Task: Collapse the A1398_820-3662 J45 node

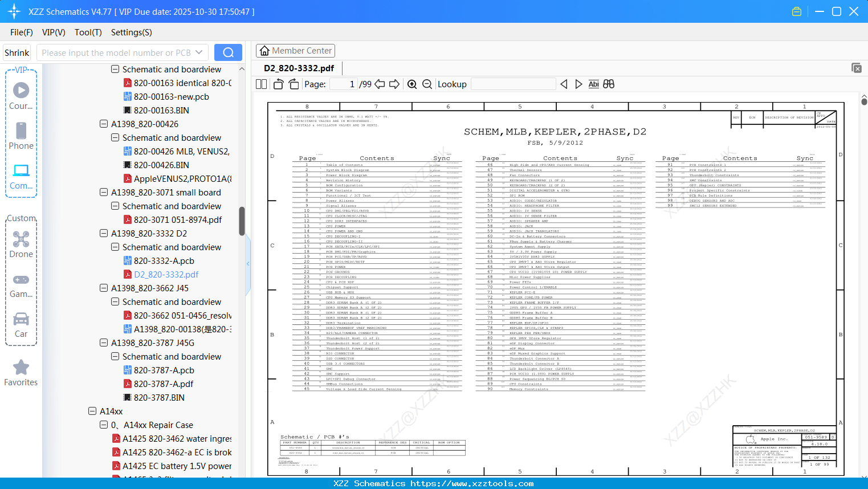Action: tap(104, 288)
